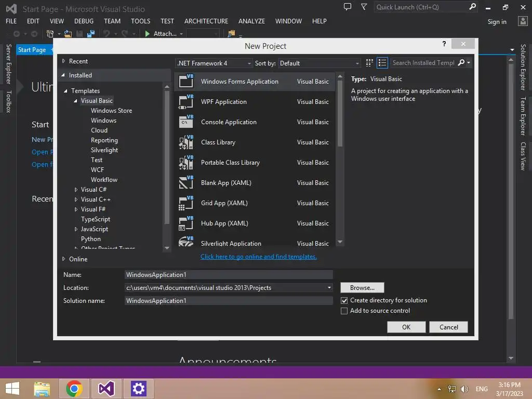Select the Hub App (XAML) icon

(x=186, y=223)
